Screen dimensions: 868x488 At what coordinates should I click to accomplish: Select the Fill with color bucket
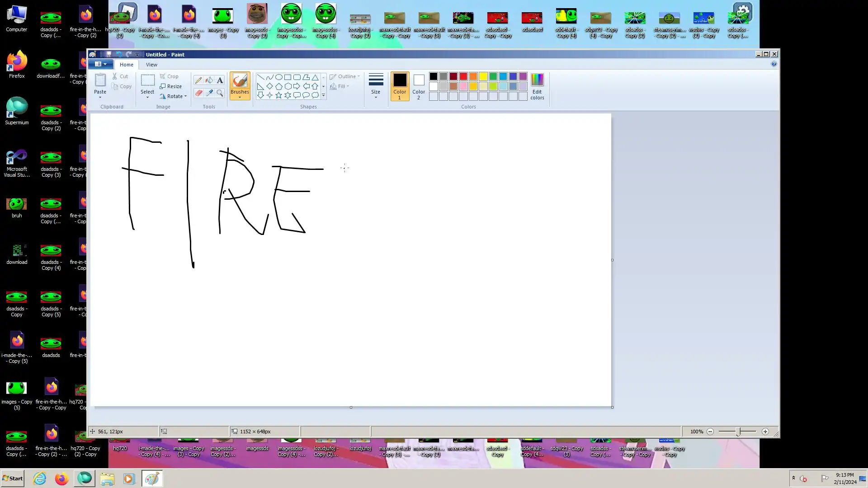[209, 80]
